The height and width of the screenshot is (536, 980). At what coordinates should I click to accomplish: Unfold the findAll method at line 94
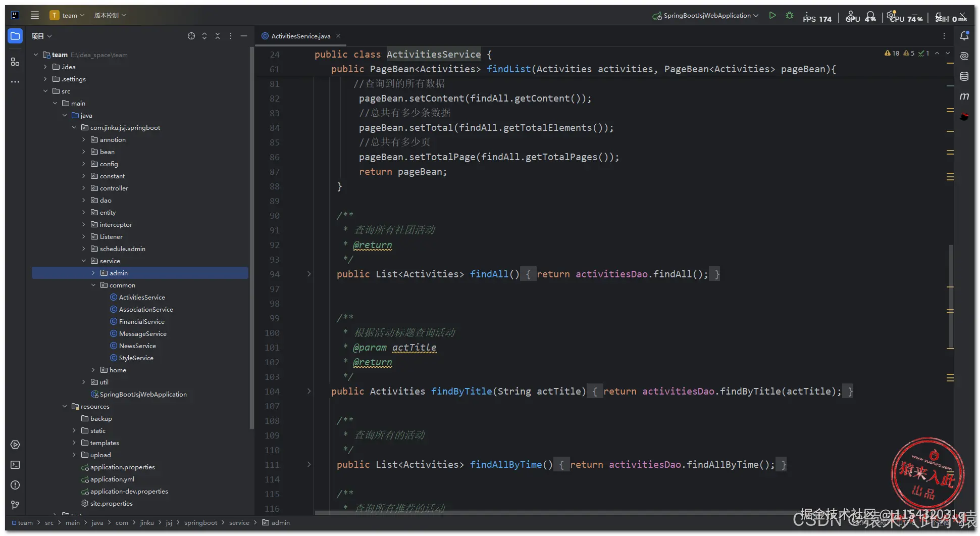(x=309, y=274)
